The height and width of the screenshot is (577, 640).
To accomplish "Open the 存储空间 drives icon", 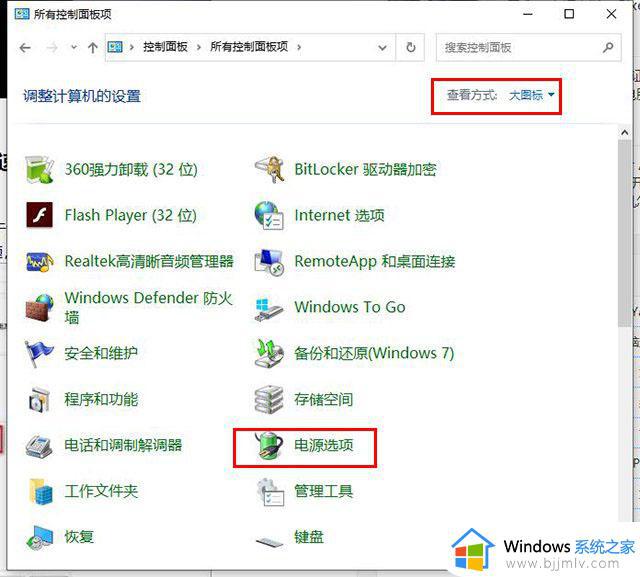I will point(269,399).
